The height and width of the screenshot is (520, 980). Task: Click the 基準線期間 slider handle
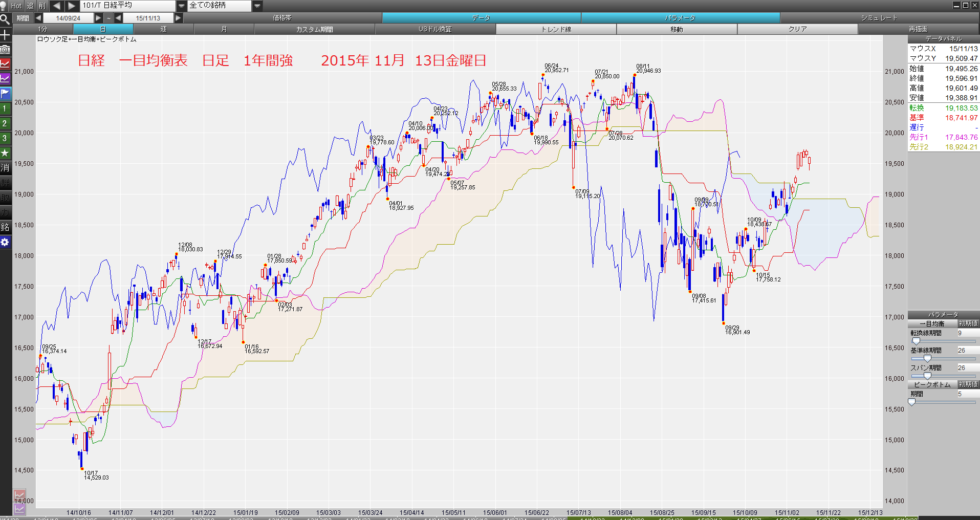pos(927,358)
